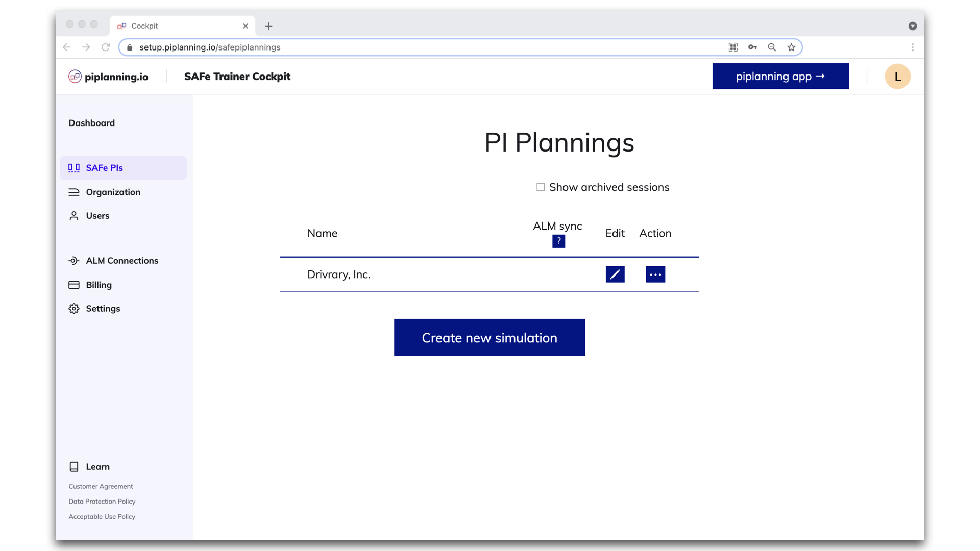Go to Organization in the sidebar
This screenshot has height=551, width=980.
[113, 192]
